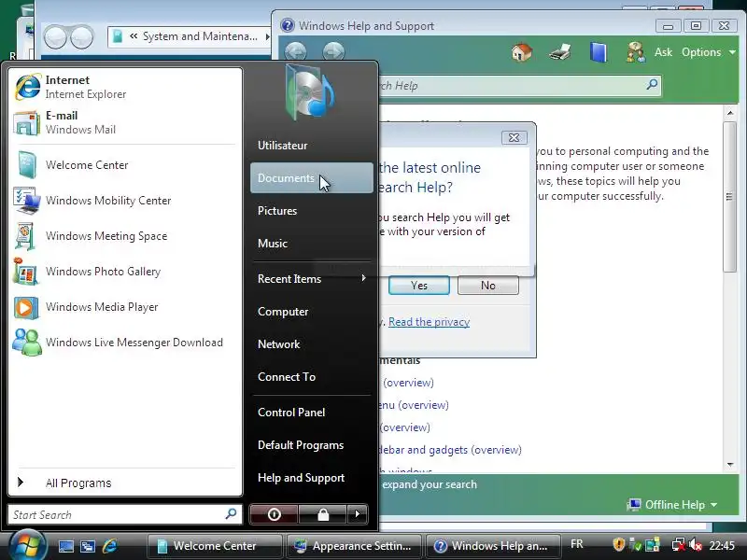Click the security shield tray icon
The width and height of the screenshot is (747, 560).
tap(618, 544)
